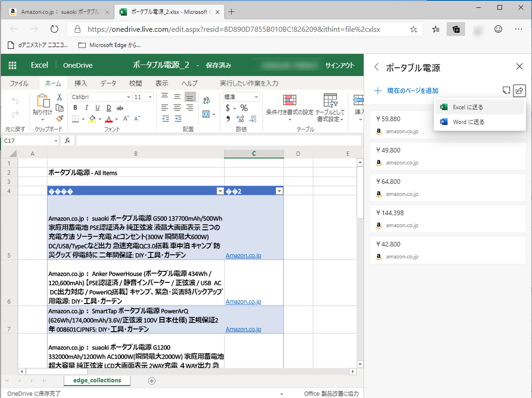The image size is (532, 398).
Task: Open the Calibri font name dropdown
Action: (x=128, y=97)
